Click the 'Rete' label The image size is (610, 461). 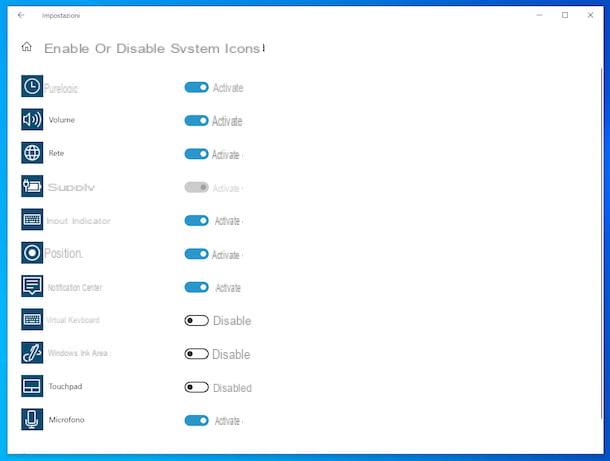pyautogui.click(x=56, y=153)
